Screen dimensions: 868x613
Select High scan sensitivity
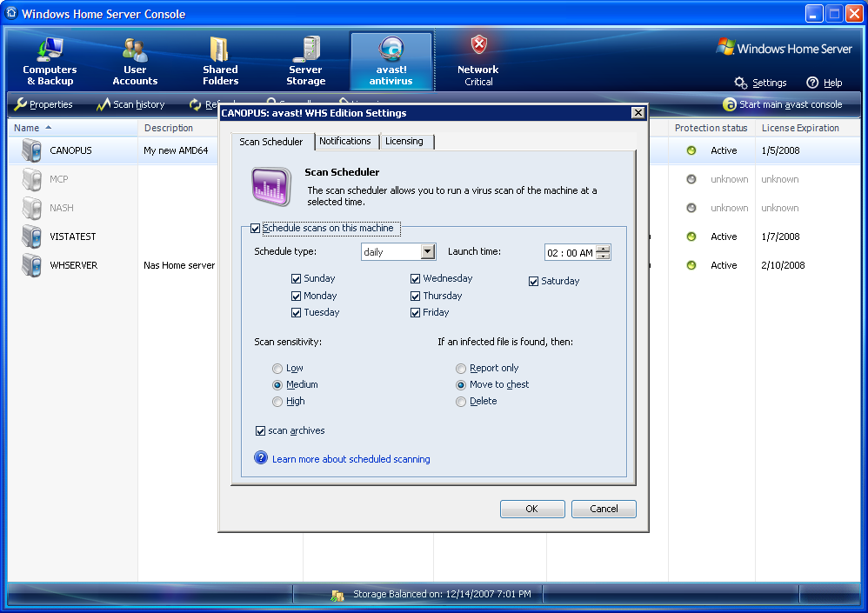[277, 402]
